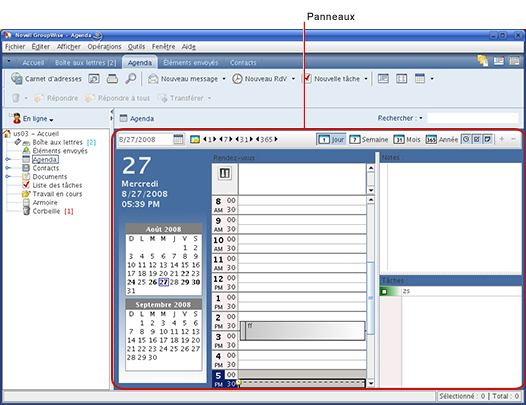Open the Corbeille trash folder
526x405 pixels.
coord(47,211)
